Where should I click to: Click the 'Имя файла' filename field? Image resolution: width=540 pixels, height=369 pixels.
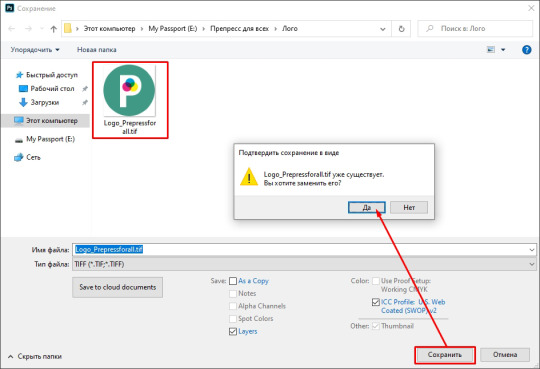click(x=301, y=249)
